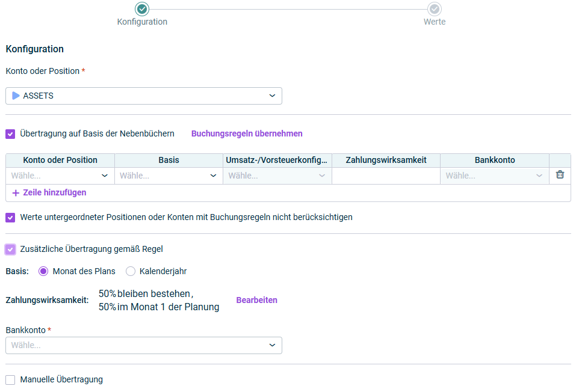Toggle Zusätzliche Übertragung gemäß Regel checkbox
This screenshot has height=392, width=579.
click(10, 250)
